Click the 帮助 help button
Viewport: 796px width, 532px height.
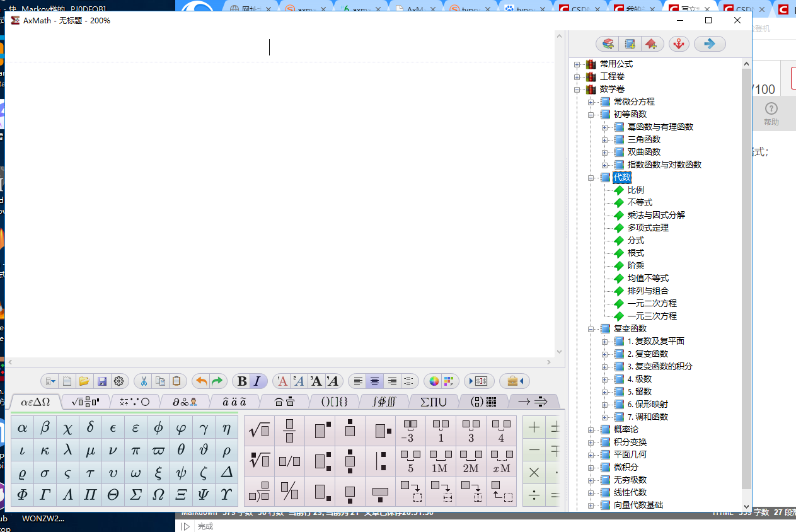771,114
